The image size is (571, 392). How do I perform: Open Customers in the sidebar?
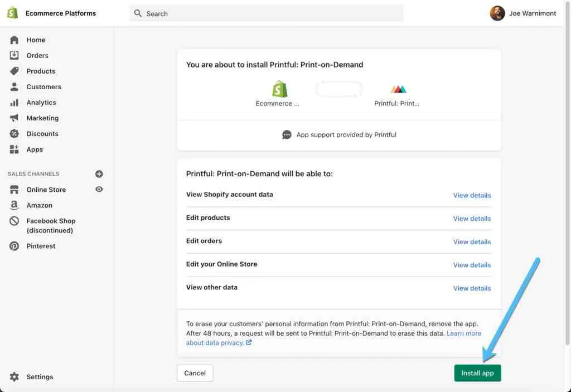[x=43, y=86]
